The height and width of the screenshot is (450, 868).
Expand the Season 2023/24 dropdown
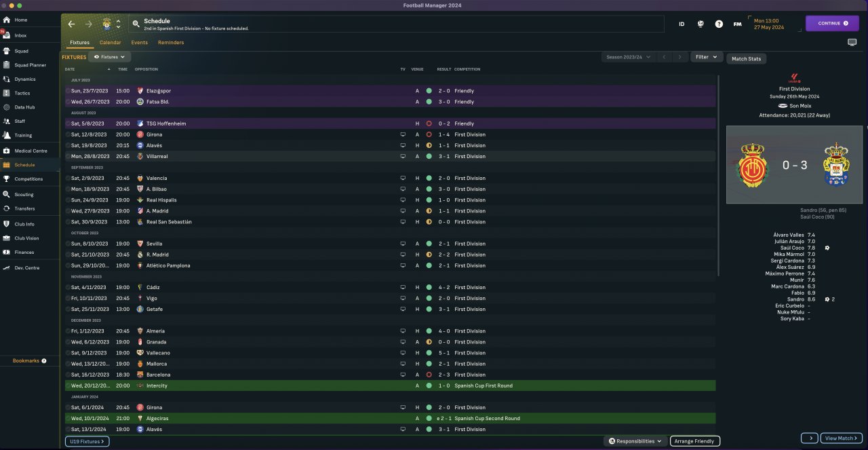click(x=628, y=57)
